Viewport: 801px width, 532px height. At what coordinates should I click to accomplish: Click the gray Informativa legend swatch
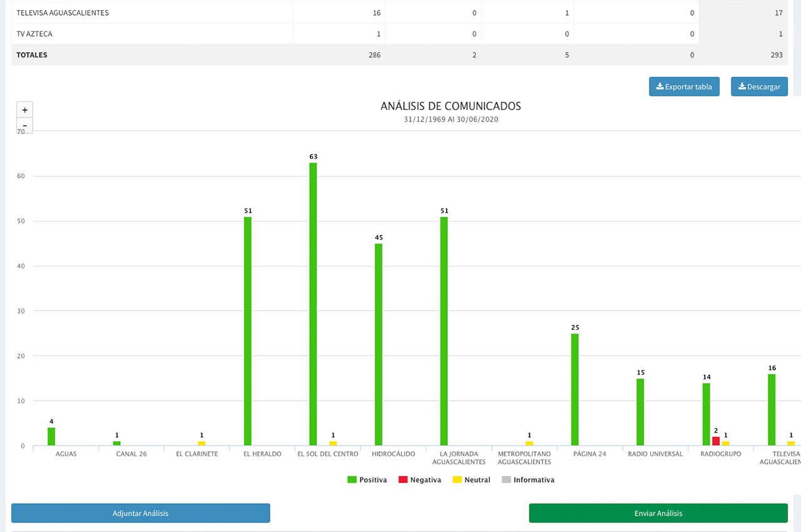click(506, 480)
